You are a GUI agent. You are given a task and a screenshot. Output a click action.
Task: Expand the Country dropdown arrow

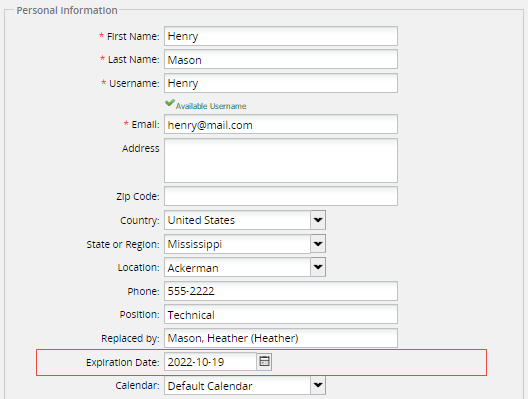[x=318, y=220]
